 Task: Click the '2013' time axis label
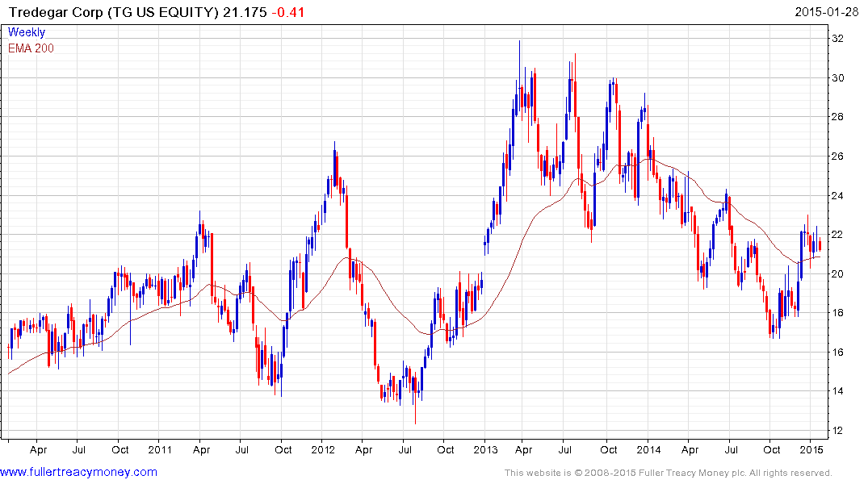(x=485, y=449)
